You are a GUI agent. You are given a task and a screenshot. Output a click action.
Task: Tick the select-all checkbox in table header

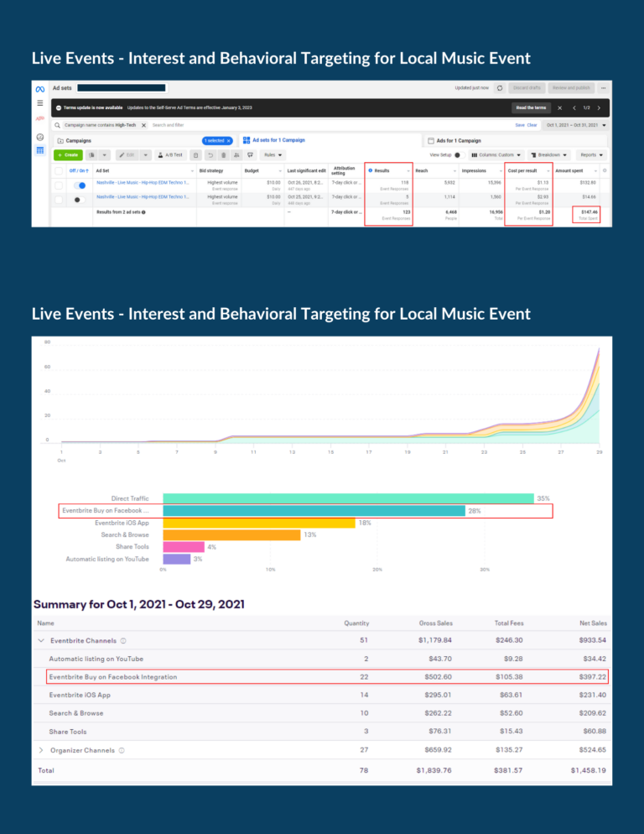[x=59, y=171]
